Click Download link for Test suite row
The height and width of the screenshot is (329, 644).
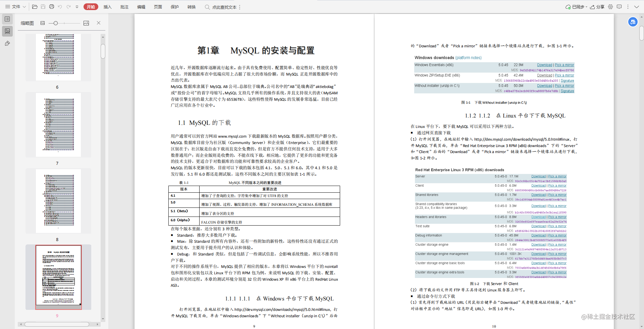[x=538, y=226]
